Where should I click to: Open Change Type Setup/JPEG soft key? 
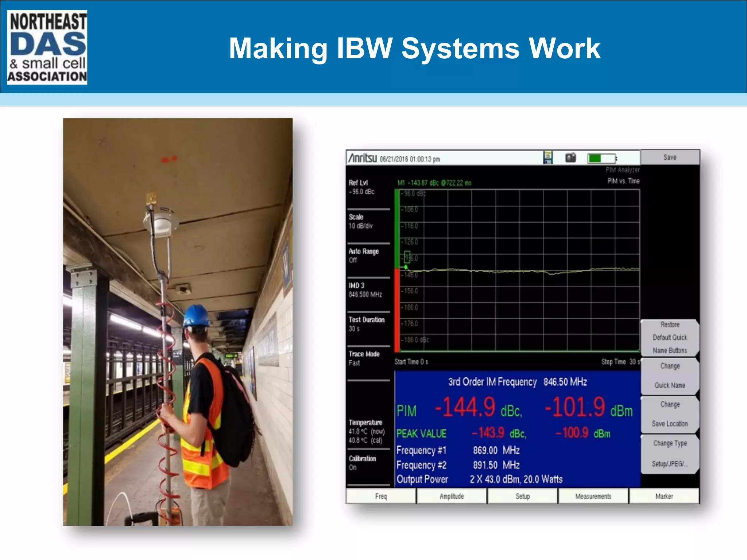670,454
